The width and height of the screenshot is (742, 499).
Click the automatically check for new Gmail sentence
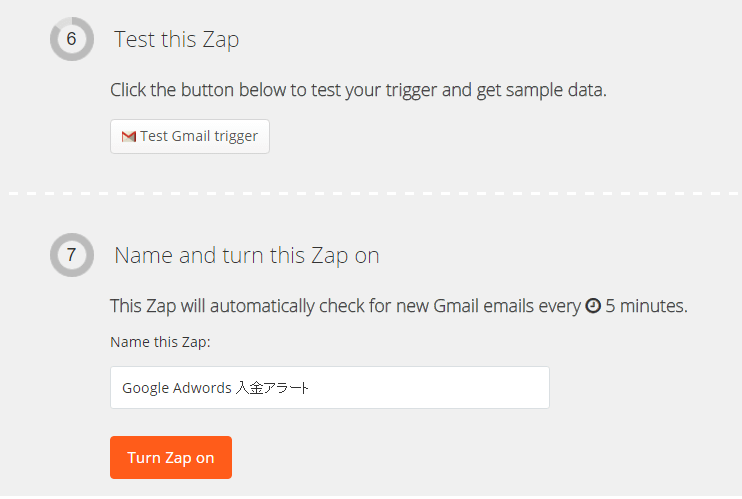coord(398,306)
